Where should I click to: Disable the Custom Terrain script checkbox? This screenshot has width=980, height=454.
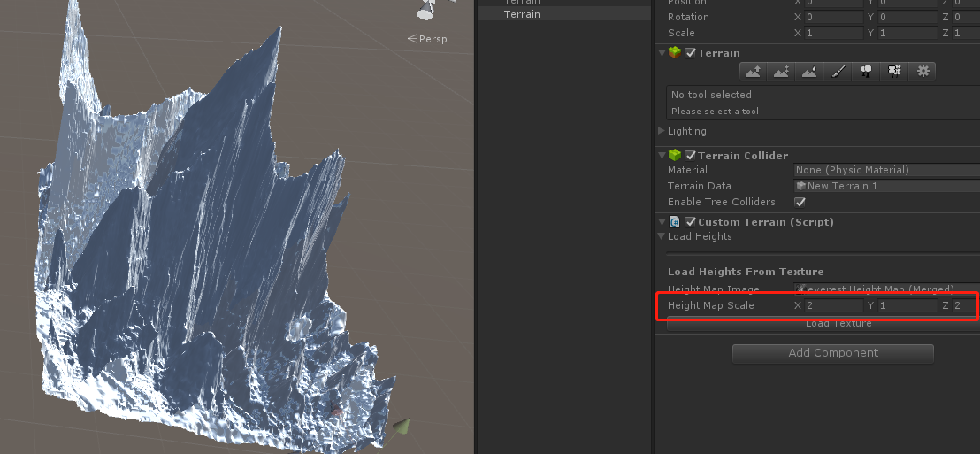(x=690, y=222)
